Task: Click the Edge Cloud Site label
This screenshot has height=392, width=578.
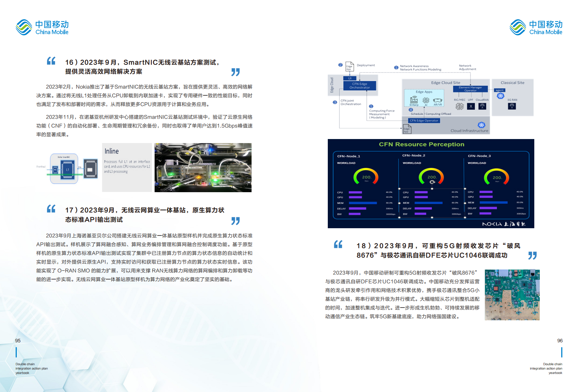Action: pyautogui.click(x=446, y=83)
